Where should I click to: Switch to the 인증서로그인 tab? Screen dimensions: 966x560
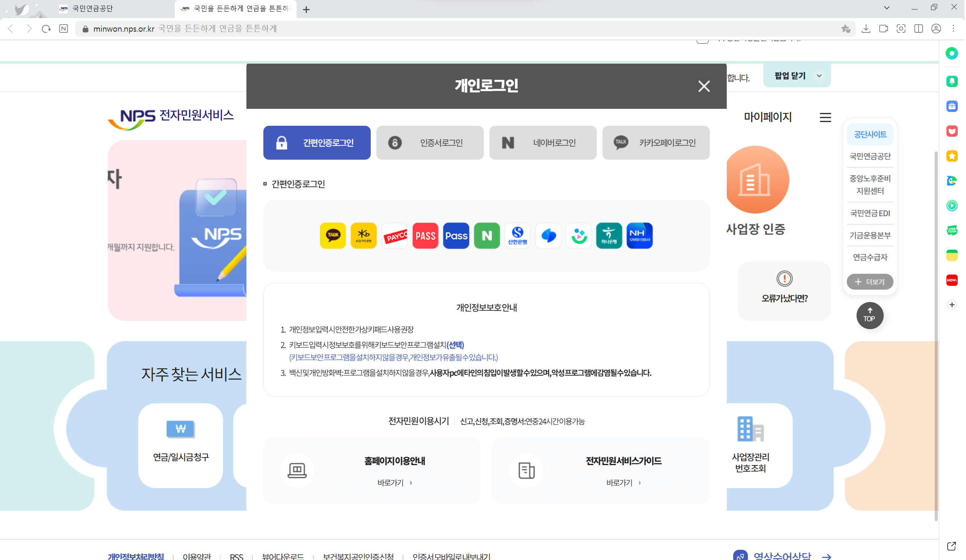[430, 143]
